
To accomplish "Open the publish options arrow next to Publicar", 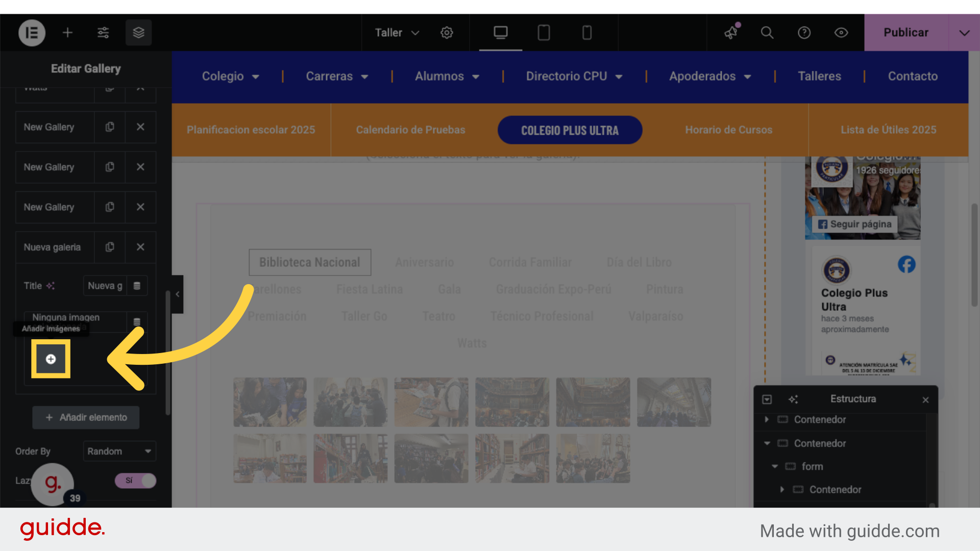I will (964, 33).
